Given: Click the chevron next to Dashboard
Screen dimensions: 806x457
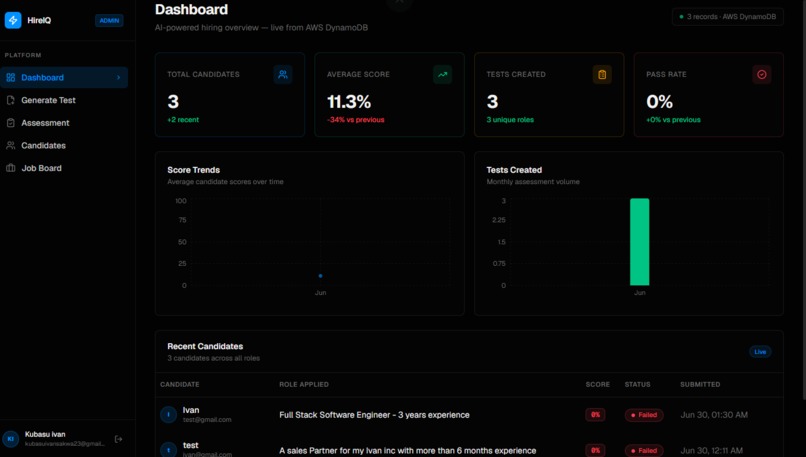Looking at the screenshot, I should [x=119, y=78].
